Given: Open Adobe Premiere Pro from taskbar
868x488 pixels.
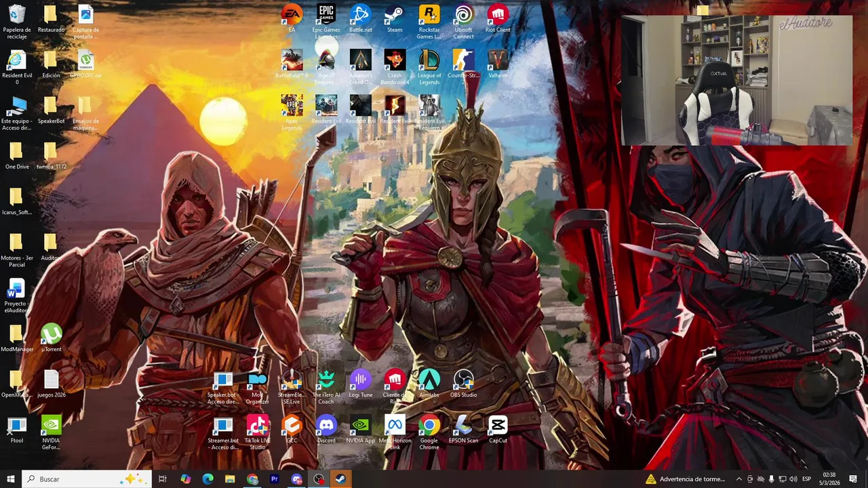Looking at the screenshot, I should [x=275, y=479].
